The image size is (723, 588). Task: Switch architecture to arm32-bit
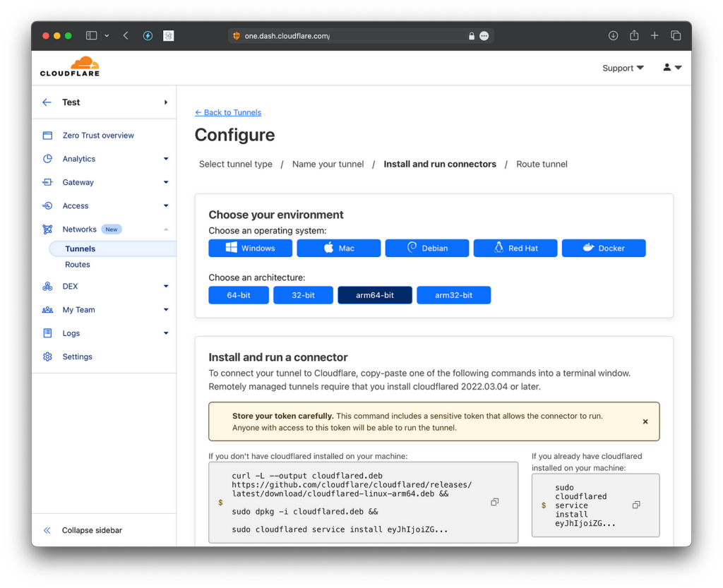[453, 295]
